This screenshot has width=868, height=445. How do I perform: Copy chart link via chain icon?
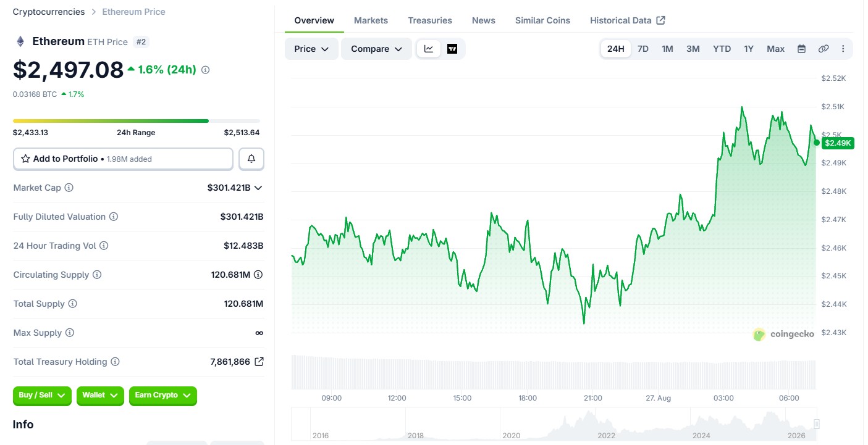click(824, 49)
